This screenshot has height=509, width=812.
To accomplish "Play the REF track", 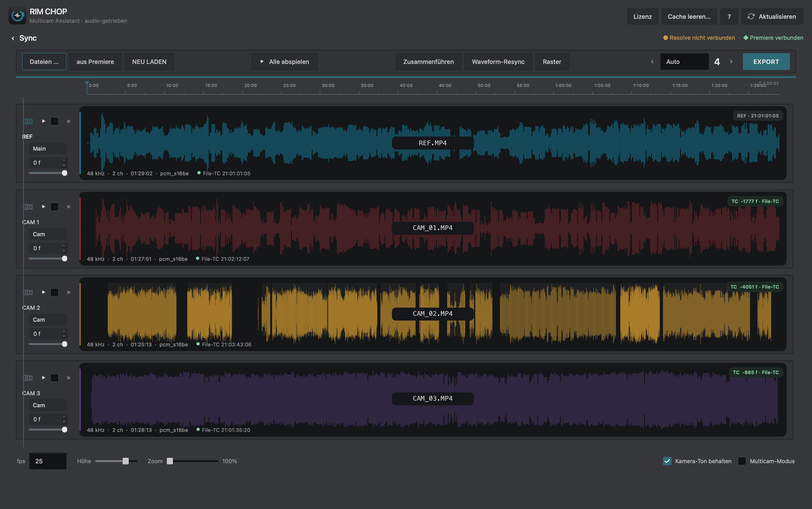I will click(x=43, y=121).
